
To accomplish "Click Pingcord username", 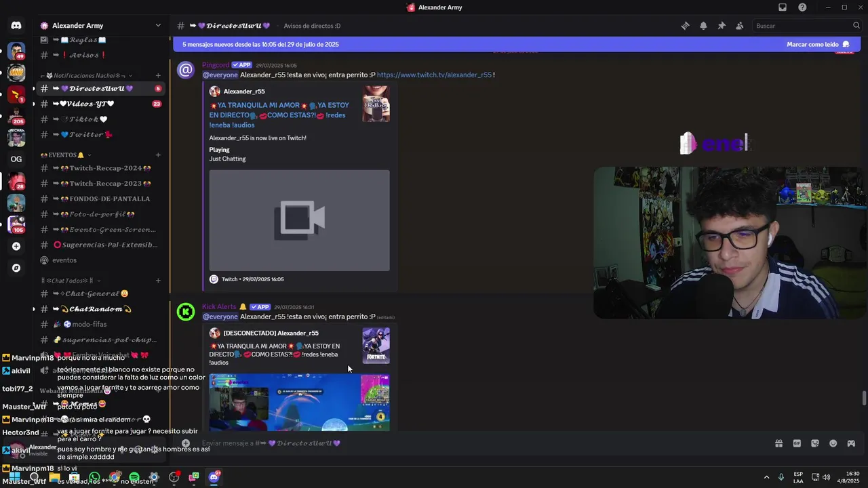I will 216,65.
